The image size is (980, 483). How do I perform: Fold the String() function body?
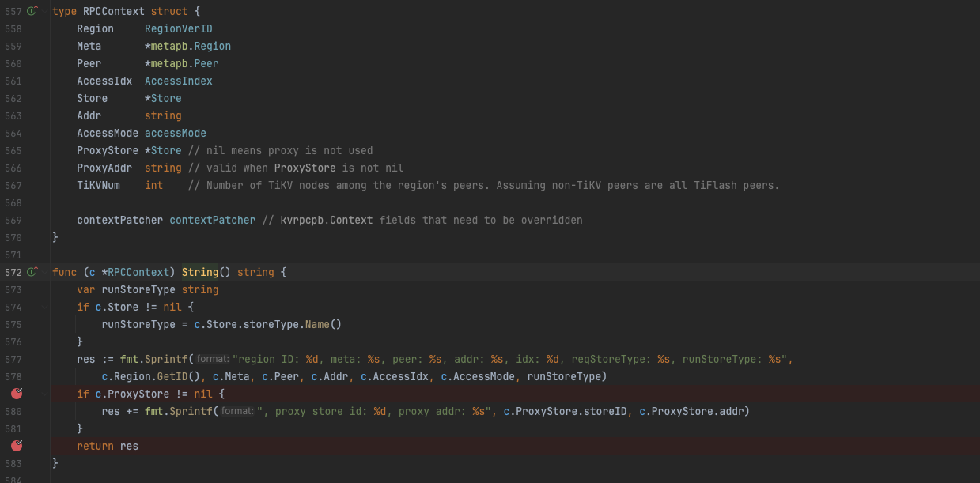point(46,273)
